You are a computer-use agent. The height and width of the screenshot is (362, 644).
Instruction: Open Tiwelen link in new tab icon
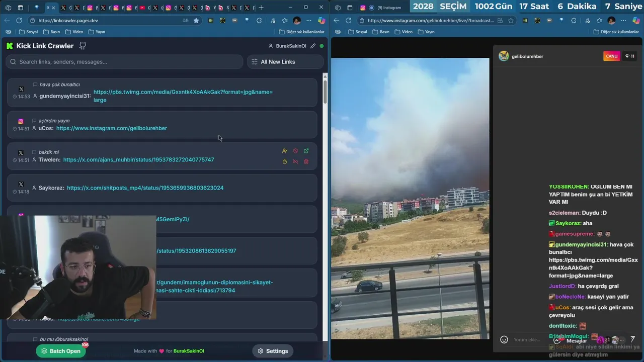[306, 151]
